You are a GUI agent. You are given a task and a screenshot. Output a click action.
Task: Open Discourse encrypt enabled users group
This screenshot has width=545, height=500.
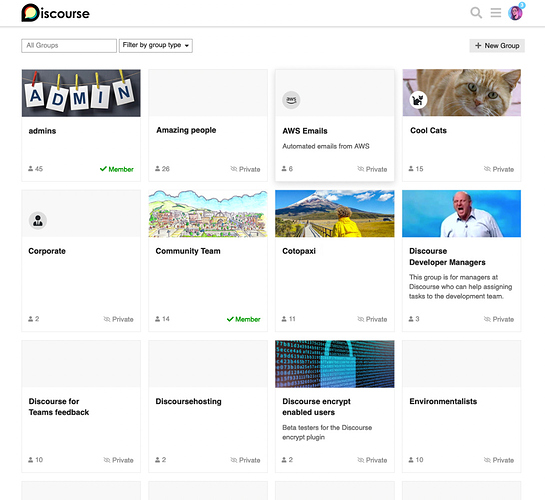(x=316, y=407)
